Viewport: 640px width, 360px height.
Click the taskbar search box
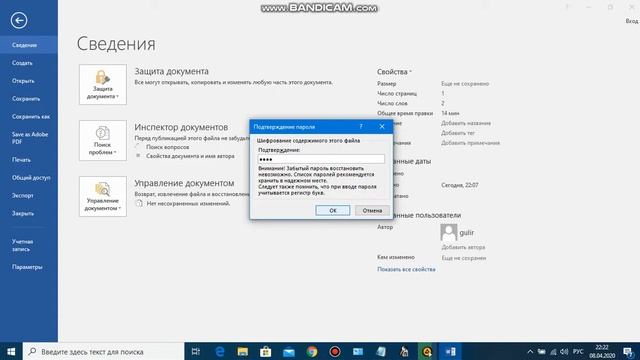click(104, 351)
